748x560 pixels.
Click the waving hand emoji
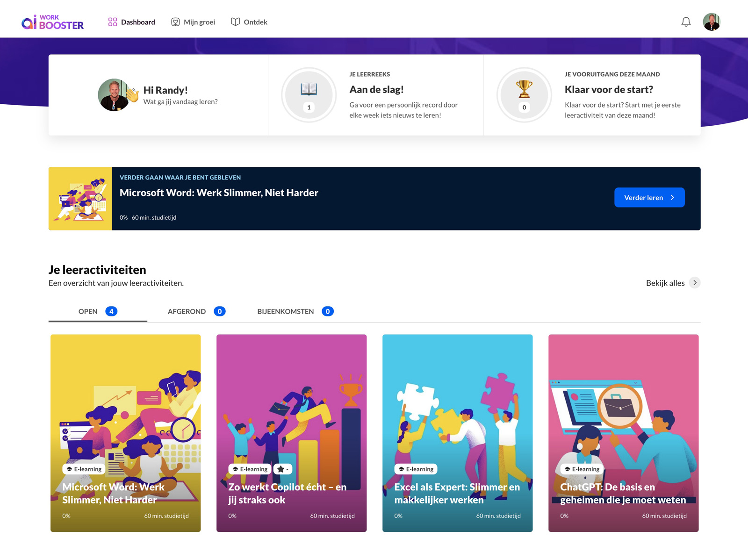133,94
